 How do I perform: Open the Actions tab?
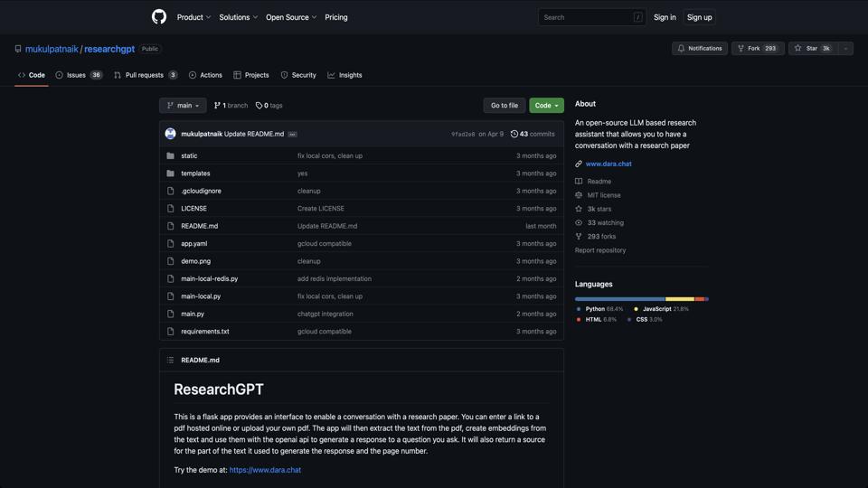tap(205, 75)
